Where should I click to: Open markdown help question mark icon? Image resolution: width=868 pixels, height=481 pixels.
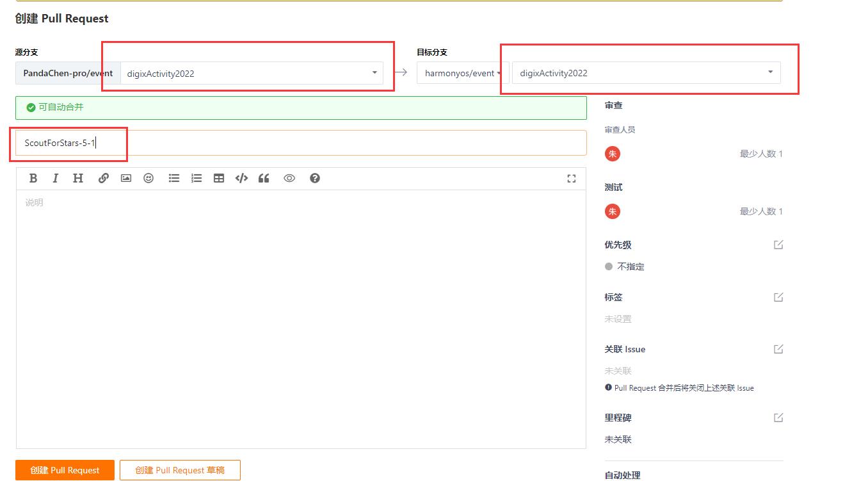[315, 179]
